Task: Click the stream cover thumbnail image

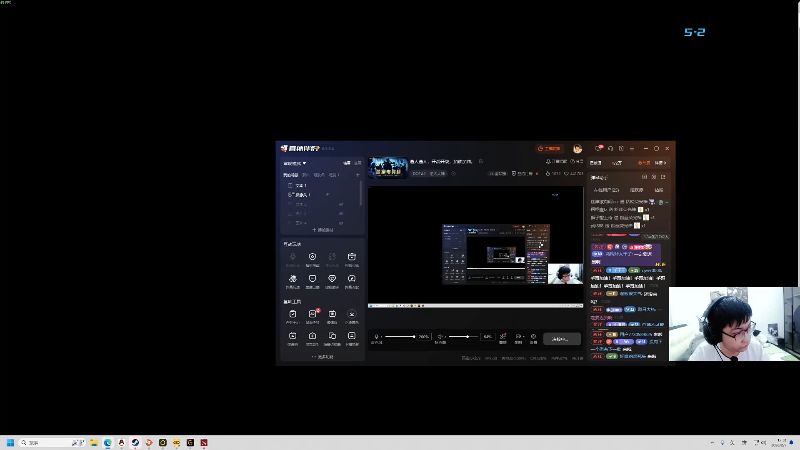Action: pyautogui.click(x=388, y=168)
